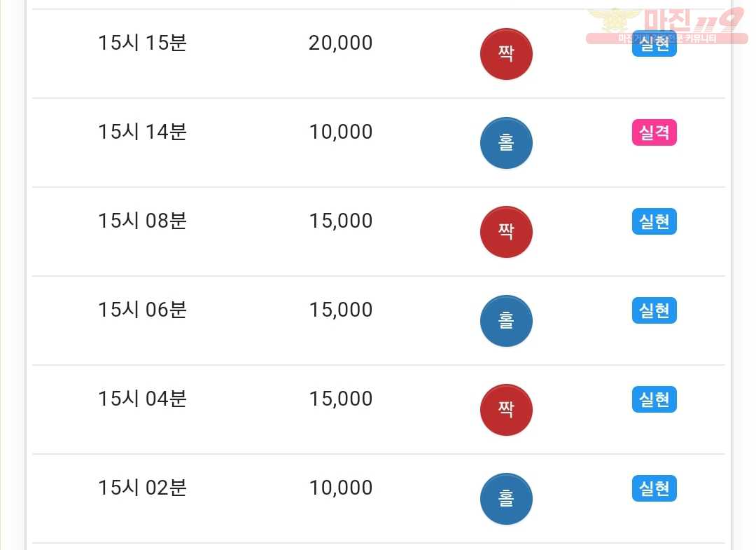Click the 실현 badge in 15시 02분 row
The height and width of the screenshot is (550, 756).
click(654, 488)
